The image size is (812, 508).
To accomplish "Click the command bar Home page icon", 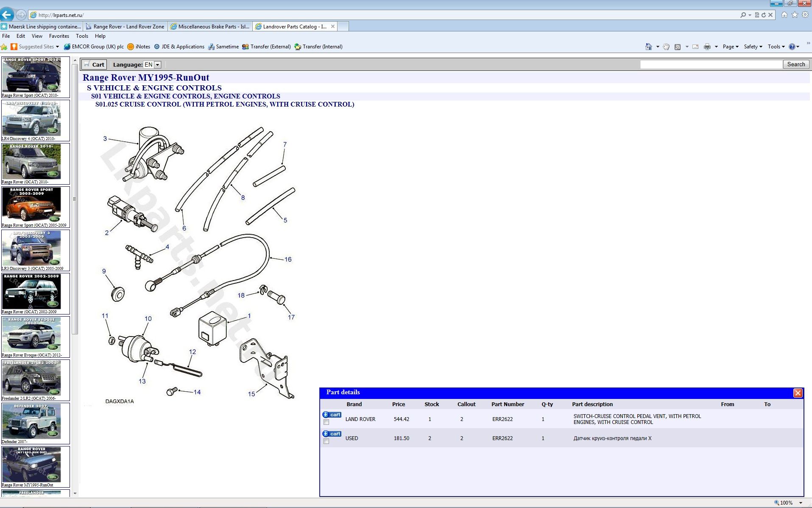I will pos(648,47).
